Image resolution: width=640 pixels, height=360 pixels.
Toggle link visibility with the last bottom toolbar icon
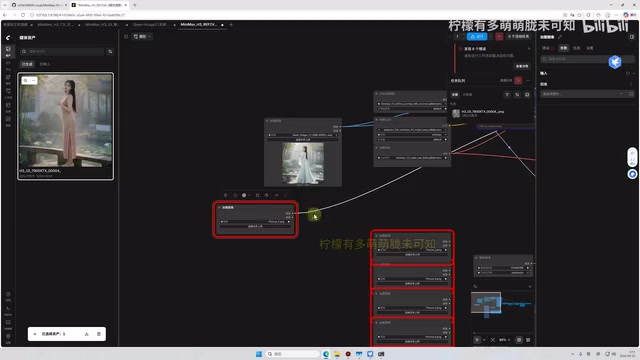[528, 340]
